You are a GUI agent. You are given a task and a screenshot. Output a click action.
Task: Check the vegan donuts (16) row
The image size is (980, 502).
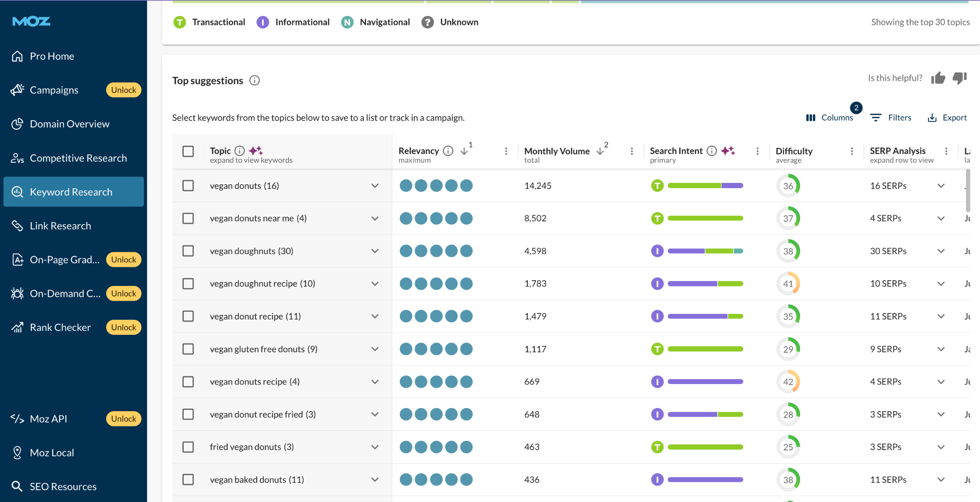pyautogui.click(x=188, y=186)
